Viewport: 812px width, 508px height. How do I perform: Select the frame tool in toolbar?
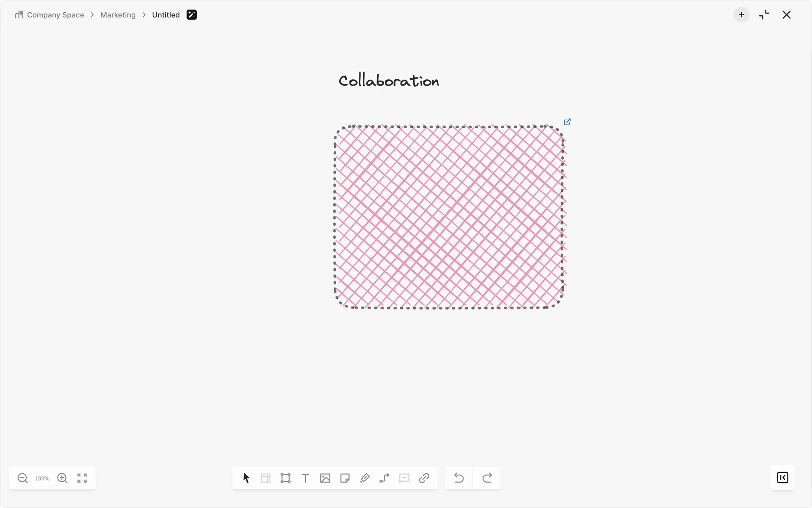tap(285, 478)
